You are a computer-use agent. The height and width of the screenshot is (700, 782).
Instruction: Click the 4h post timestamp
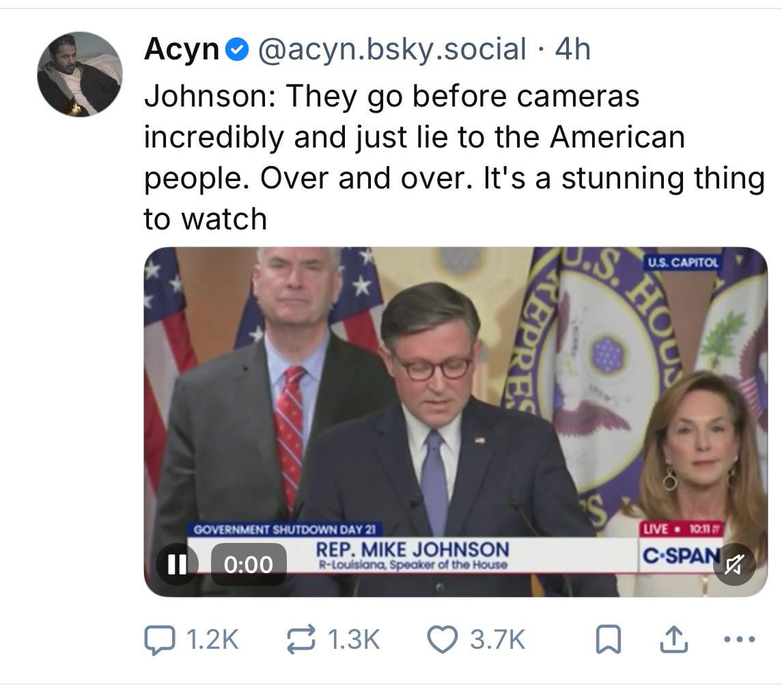point(572,49)
